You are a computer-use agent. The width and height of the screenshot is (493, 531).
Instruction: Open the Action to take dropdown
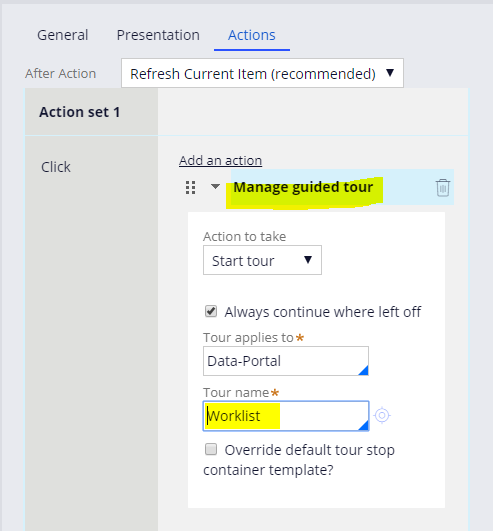click(x=262, y=260)
